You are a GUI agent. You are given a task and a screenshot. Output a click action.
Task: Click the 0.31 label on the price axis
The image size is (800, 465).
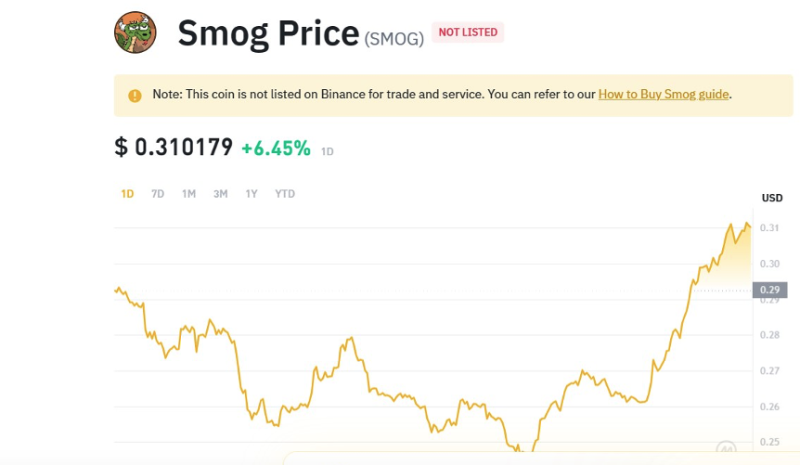coord(770,228)
